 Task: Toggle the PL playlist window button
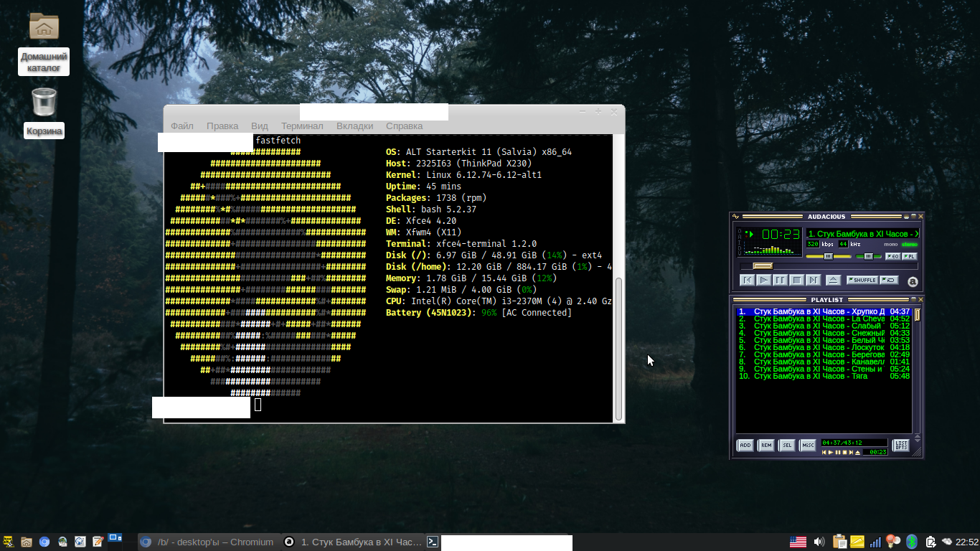(x=909, y=256)
